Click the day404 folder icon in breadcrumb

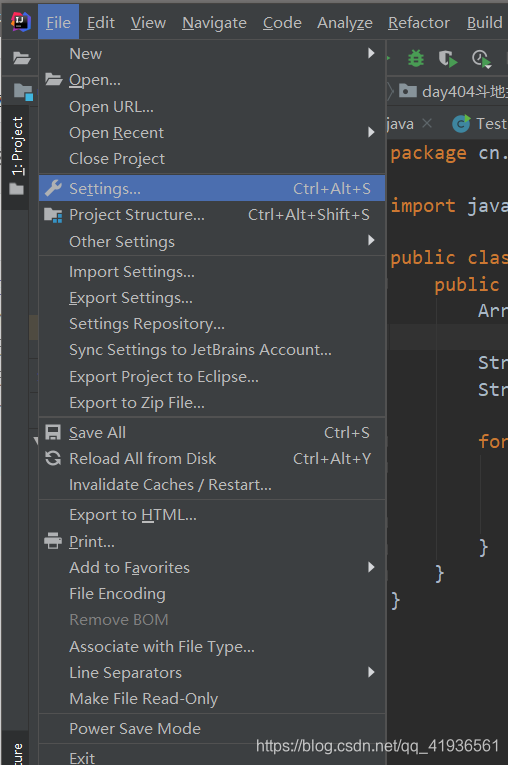click(x=407, y=91)
